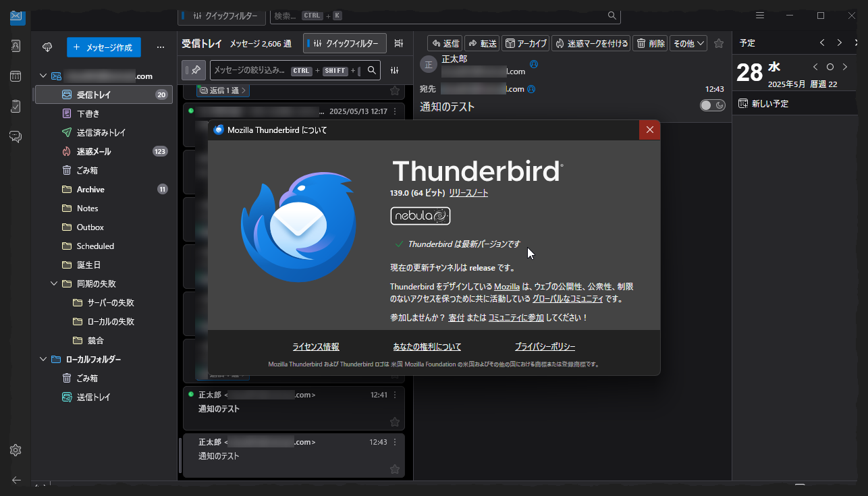
Task: Star the 12:43 通知のテスト message
Action: [x=394, y=468]
